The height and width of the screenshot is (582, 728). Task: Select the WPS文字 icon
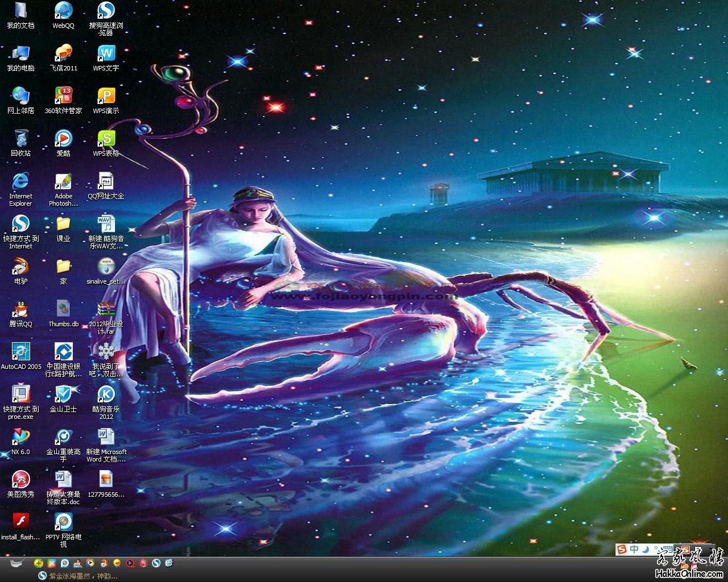coord(106,58)
